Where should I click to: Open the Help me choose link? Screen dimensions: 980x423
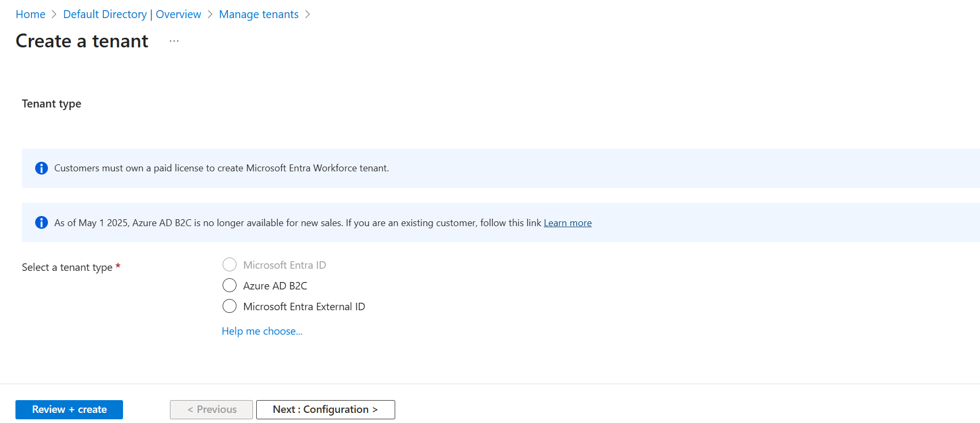[x=262, y=331]
